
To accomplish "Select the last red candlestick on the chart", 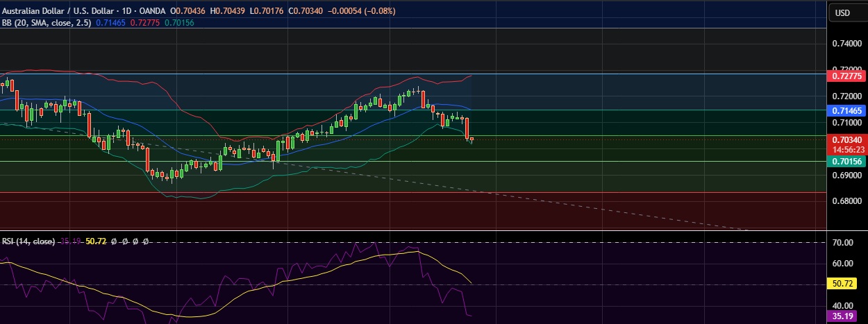I will point(467,128).
